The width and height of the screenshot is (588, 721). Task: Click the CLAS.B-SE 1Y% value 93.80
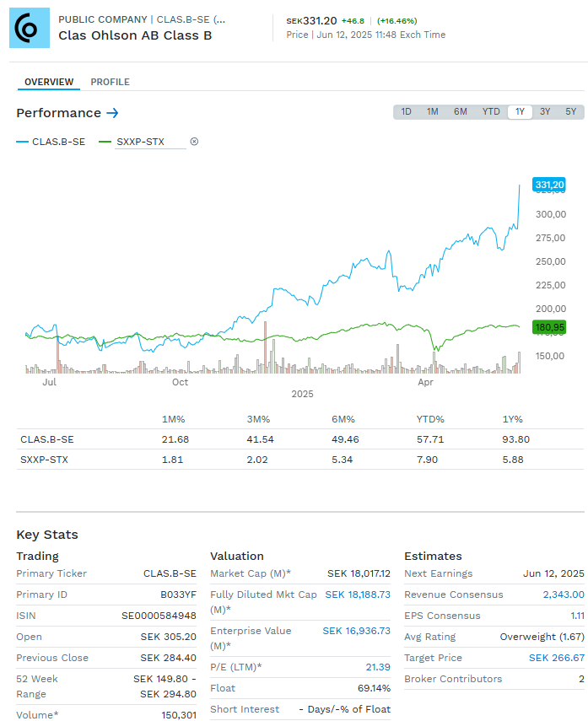tap(515, 439)
